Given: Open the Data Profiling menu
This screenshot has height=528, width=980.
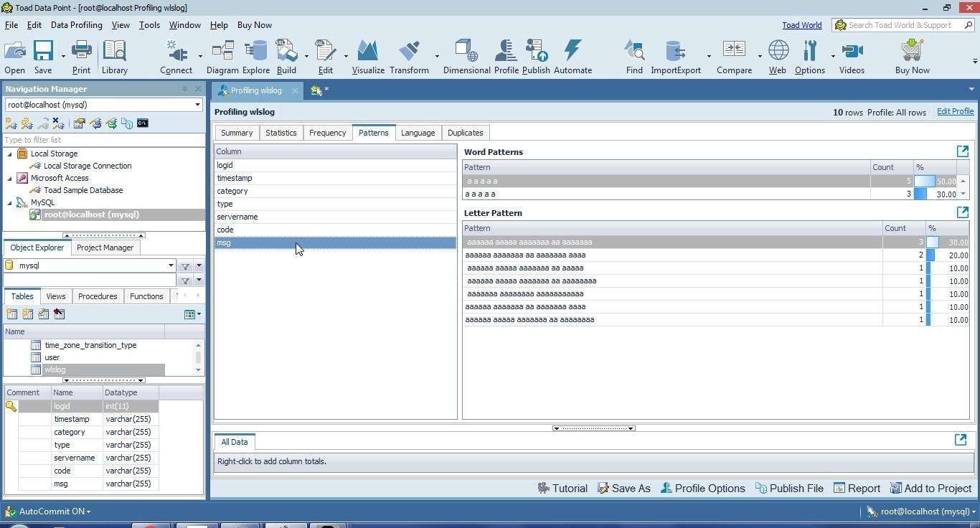Looking at the screenshot, I should [x=76, y=24].
